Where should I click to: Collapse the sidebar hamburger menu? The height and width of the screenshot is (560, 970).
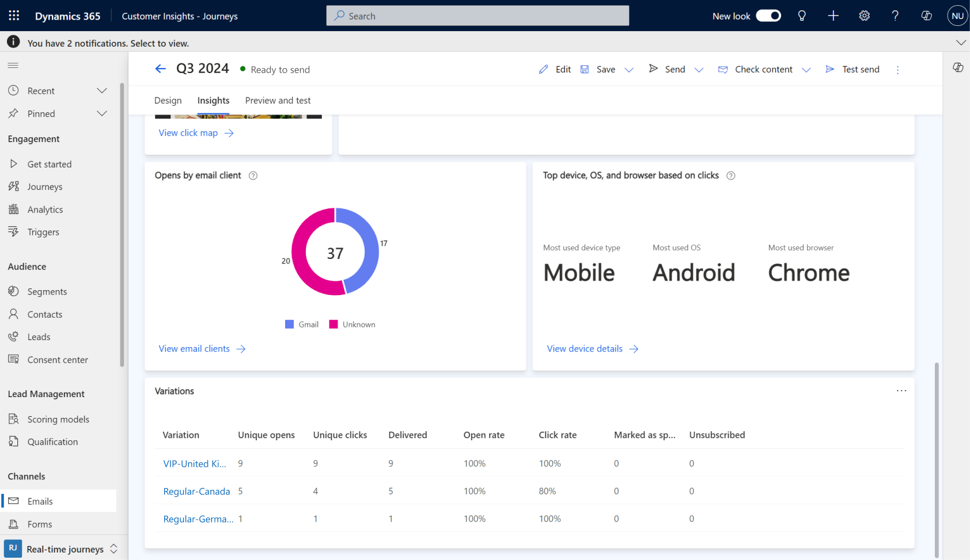click(x=13, y=66)
